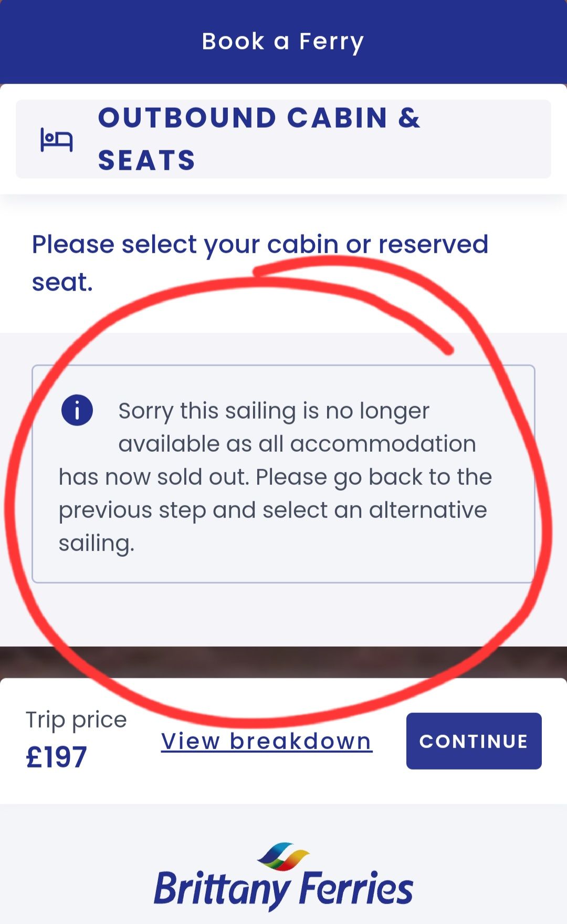Click the £197 trip price amount
This screenshot has width=567, height=924.
point(57,757)
